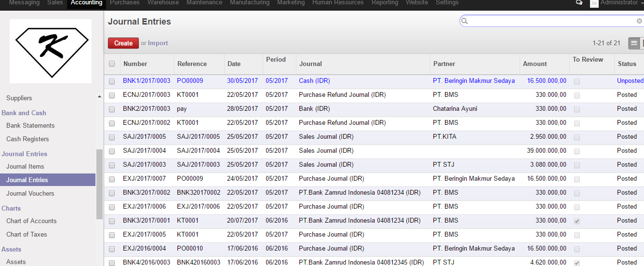The width and height of the screenshot is (644, 266).
Task: Open the Marketing menu
Action: pyautogui.click(x=291, y=3)
